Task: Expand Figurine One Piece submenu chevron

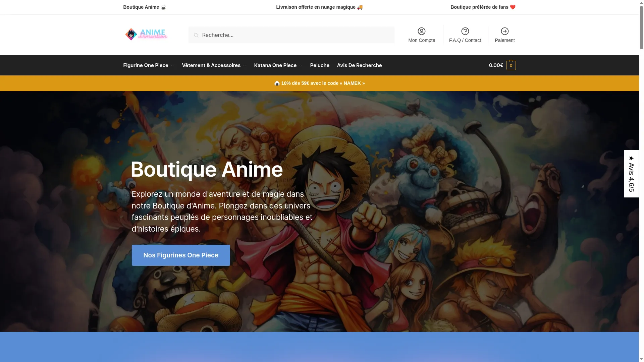Action: click(x=172, y=66)
